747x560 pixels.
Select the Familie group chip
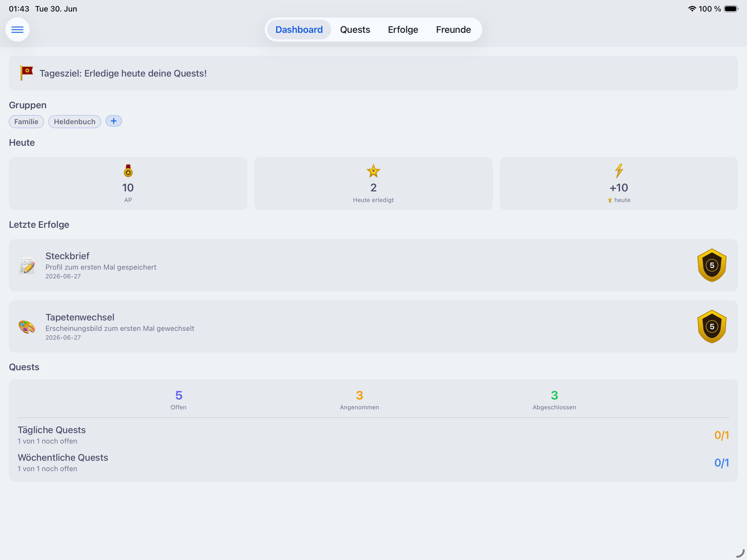pyautogui.click(x=26, y=122)
